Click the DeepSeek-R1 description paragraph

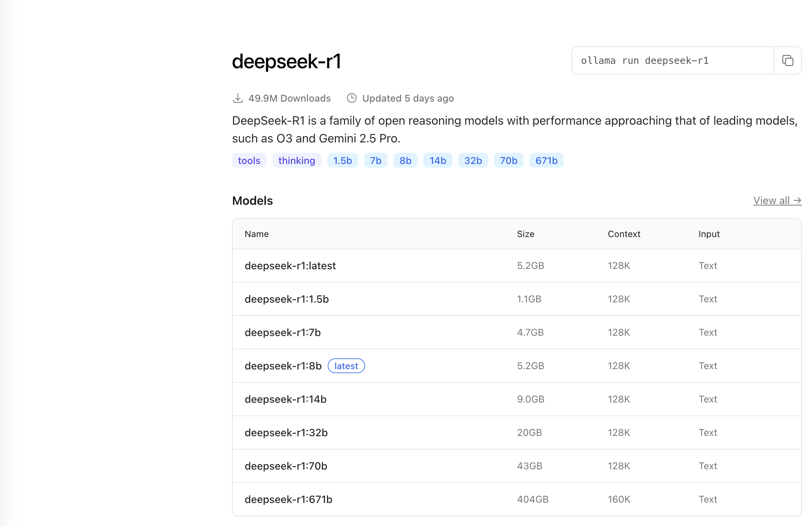[x=515, y=129]
